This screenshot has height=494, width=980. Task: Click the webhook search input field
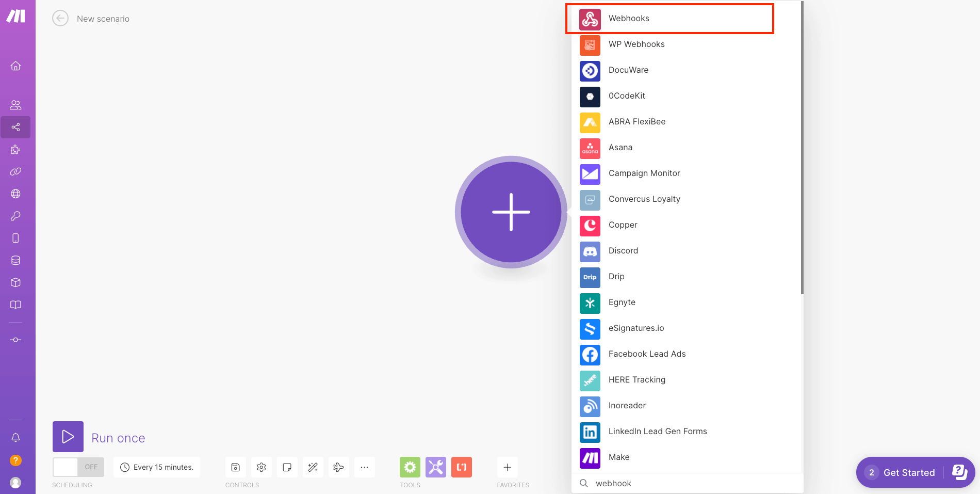coord(691,483)
